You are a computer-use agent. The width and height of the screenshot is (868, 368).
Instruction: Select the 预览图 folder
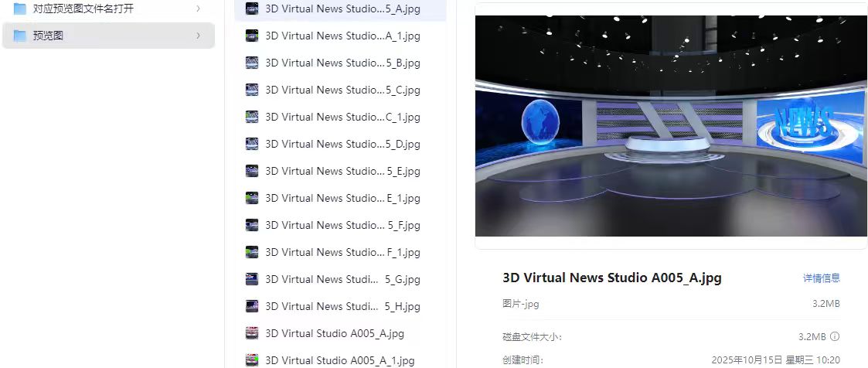[108, 36]
